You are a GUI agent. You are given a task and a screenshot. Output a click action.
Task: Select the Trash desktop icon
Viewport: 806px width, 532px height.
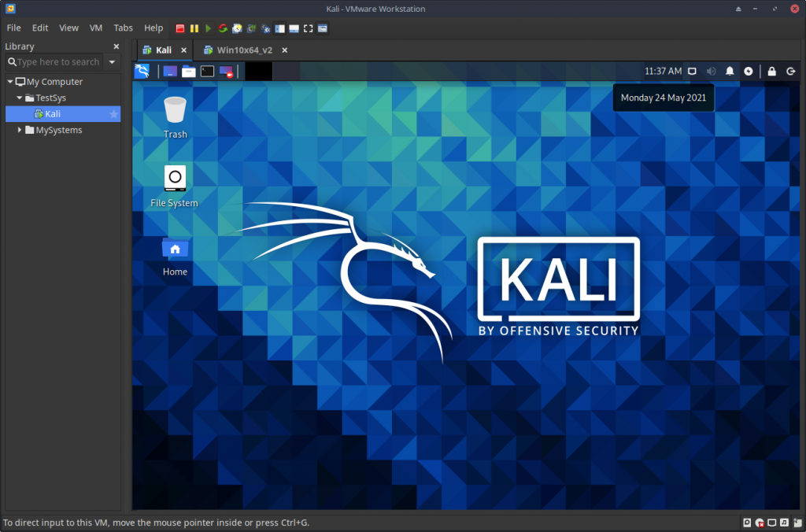(176, 118)
